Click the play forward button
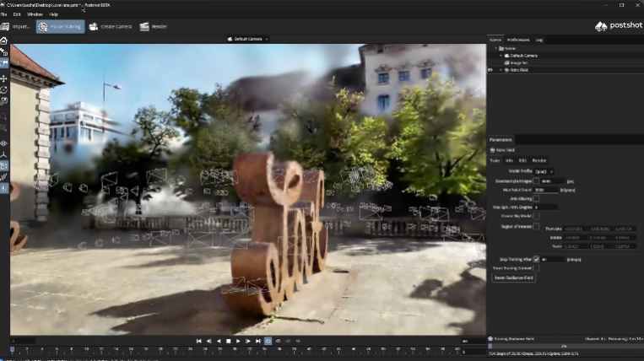The width and height of the screenshot is (644, 361). [238, 341]
